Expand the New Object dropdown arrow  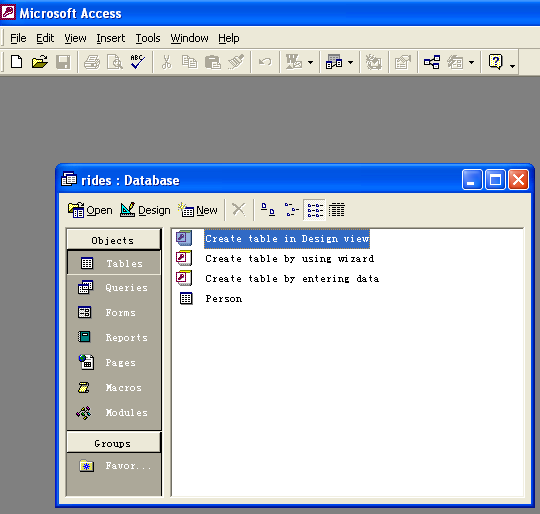471,63
